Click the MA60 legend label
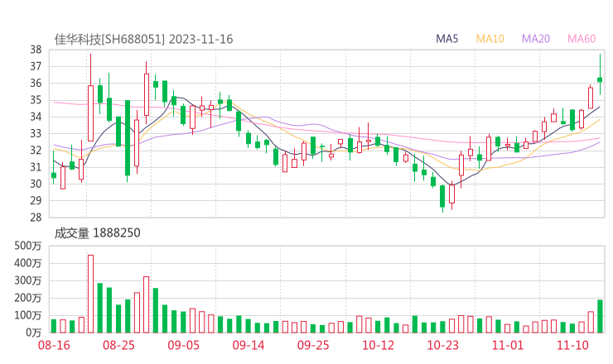This screenshot has width=613, height=364. 582,39
